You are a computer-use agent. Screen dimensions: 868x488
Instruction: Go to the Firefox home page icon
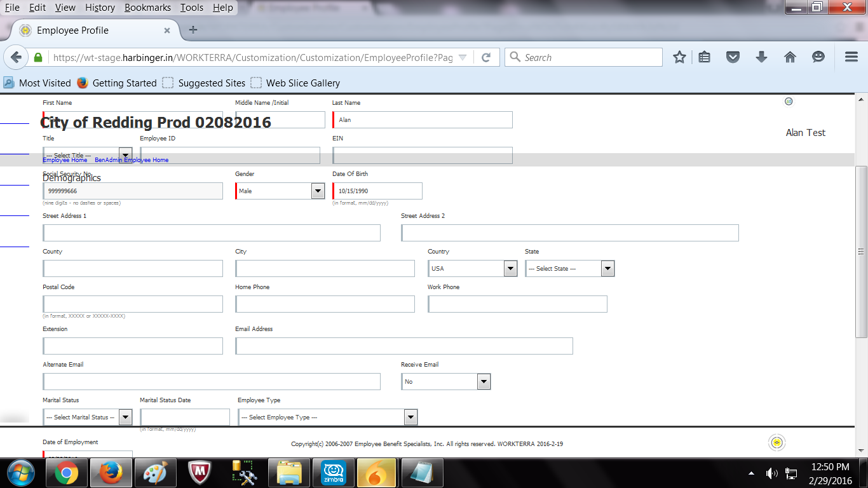tap(790, 57)
